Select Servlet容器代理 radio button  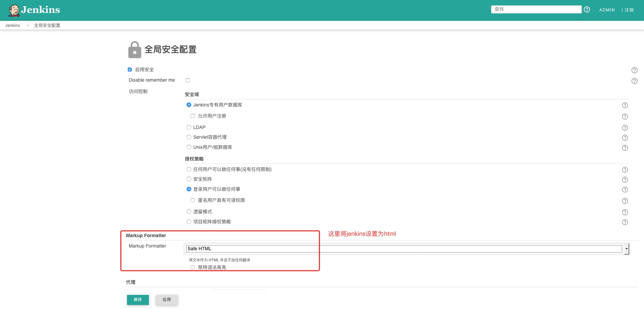189,137
